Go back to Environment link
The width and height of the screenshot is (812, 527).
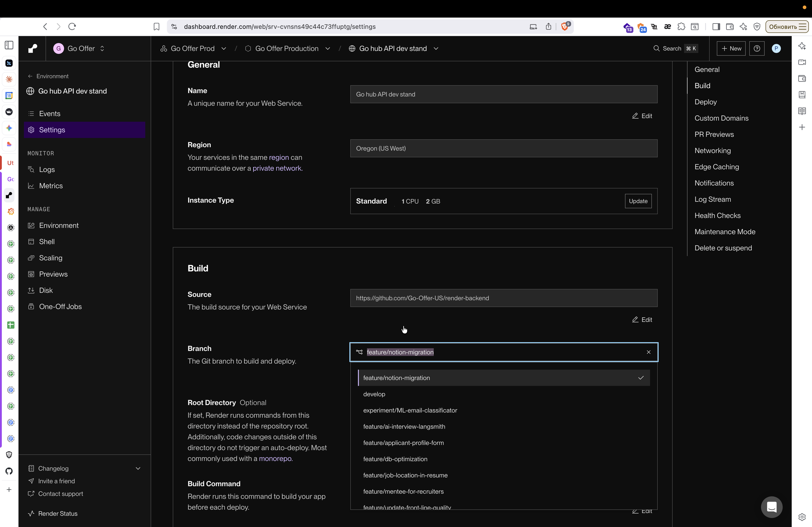(x=48, y=76)
